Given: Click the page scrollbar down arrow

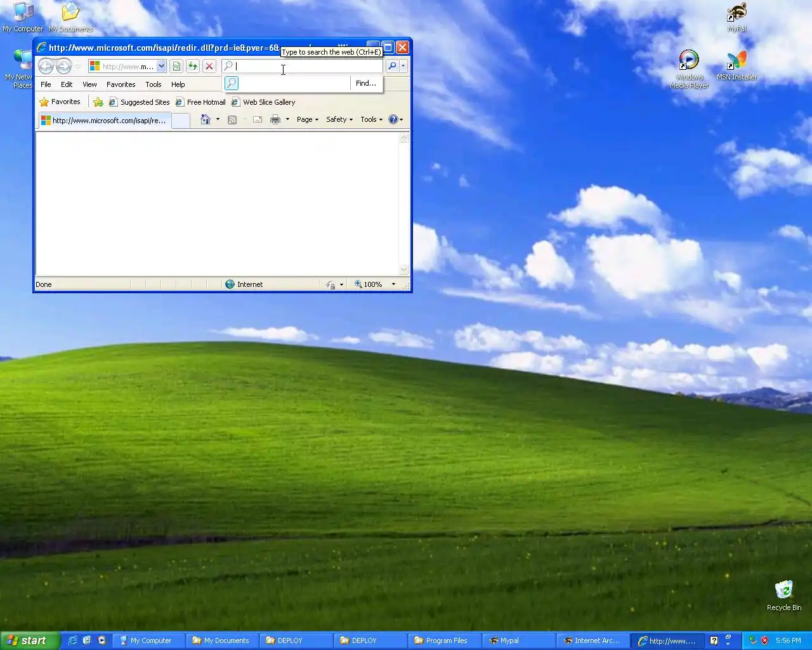Looking at the screenshot, I should click(404, 270).
